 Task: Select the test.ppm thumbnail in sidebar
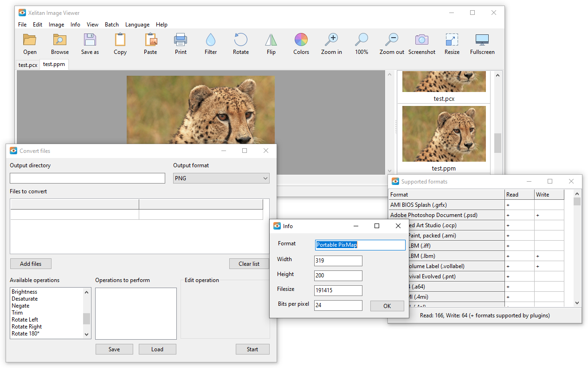(x=444, y=134)
